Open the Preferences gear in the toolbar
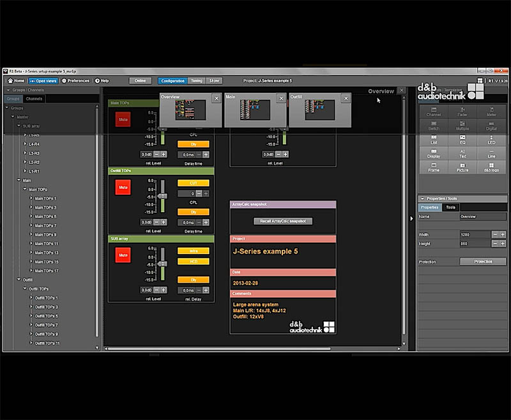Screen dimensions: 511x420 tap(75, 80)
